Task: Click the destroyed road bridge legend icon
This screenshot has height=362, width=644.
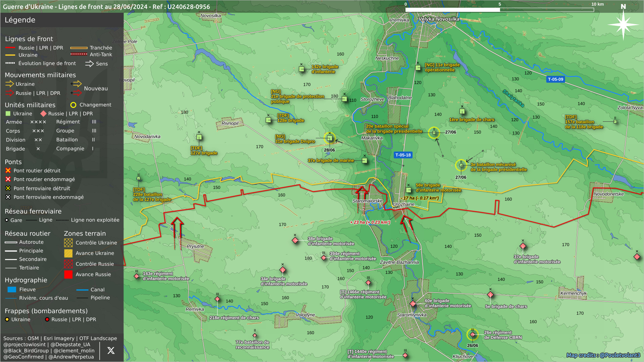Action: coord(8,171)
